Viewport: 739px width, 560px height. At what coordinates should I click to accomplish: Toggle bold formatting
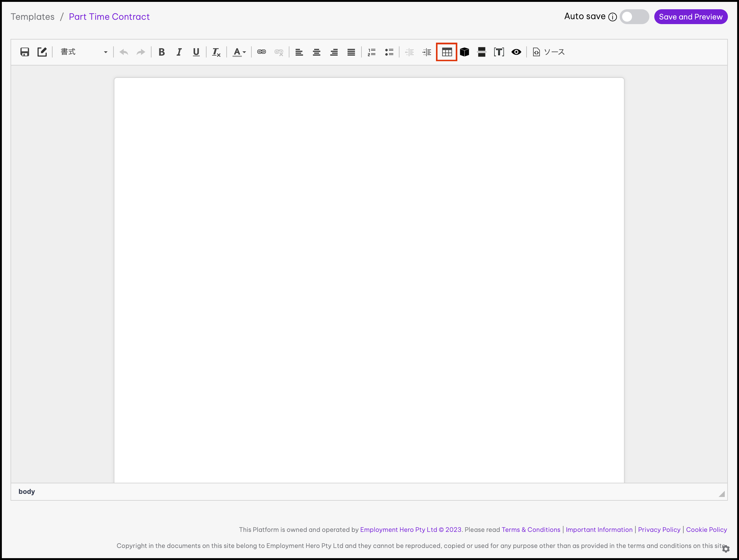(162, 52)
